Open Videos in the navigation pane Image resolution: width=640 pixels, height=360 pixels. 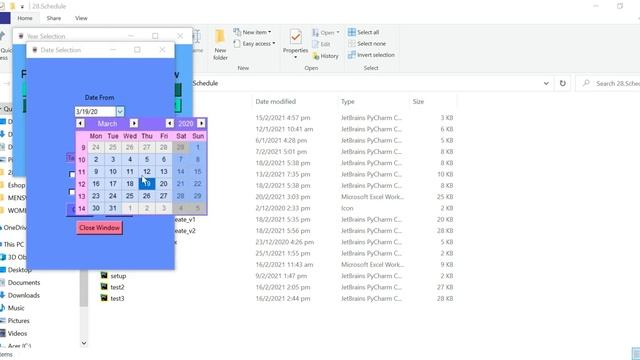pyautogui.click(x=17, y=333)
